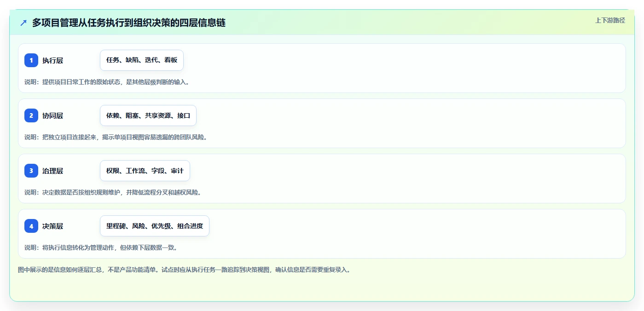
Task: Select the 权限、工作流、字段、审计 chip
Action: 145,171
